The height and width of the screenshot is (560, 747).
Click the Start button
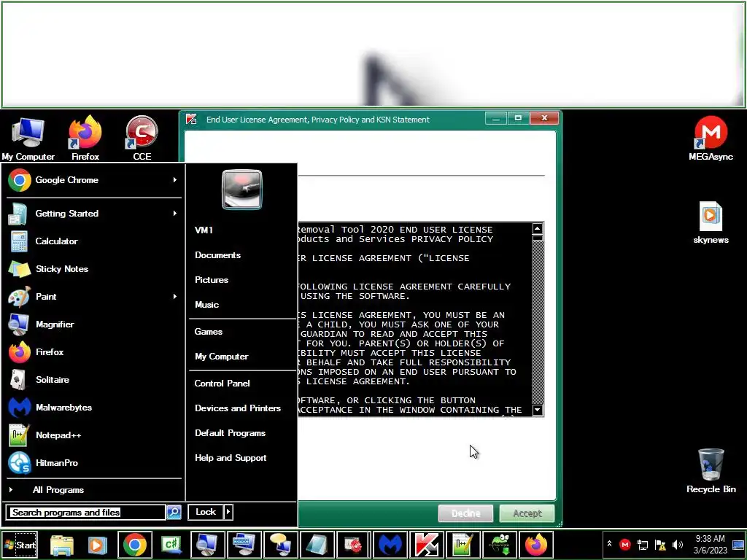pos(20,545)
